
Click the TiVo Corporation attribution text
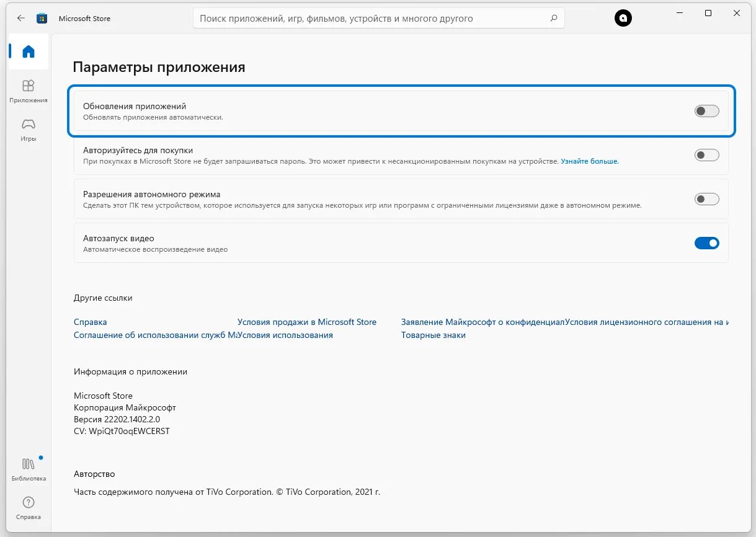coord(227,492)
